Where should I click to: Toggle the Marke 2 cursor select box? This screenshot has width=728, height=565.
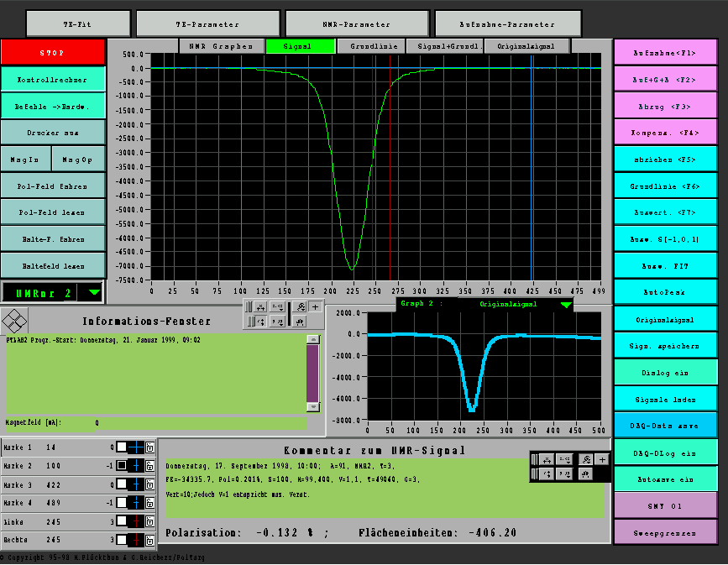121,467
